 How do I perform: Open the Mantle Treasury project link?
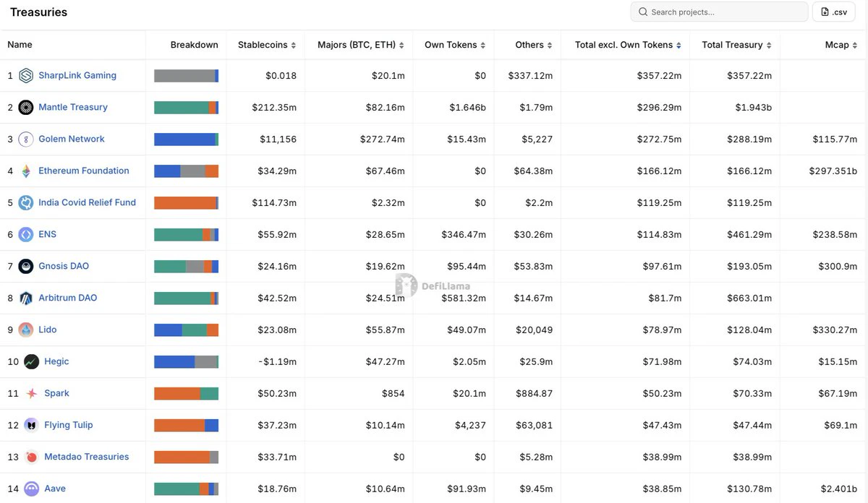(x=73, y=107)
